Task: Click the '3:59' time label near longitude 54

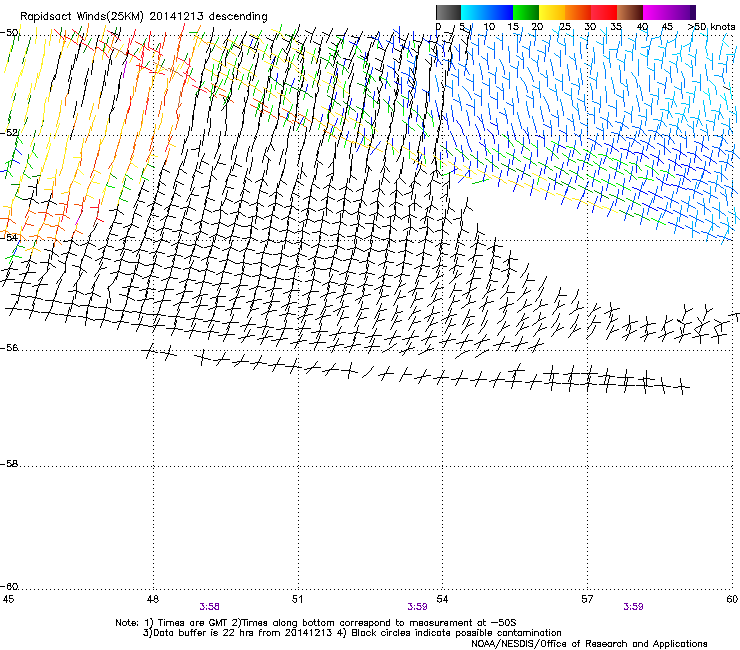Action: tap(417, 607)
